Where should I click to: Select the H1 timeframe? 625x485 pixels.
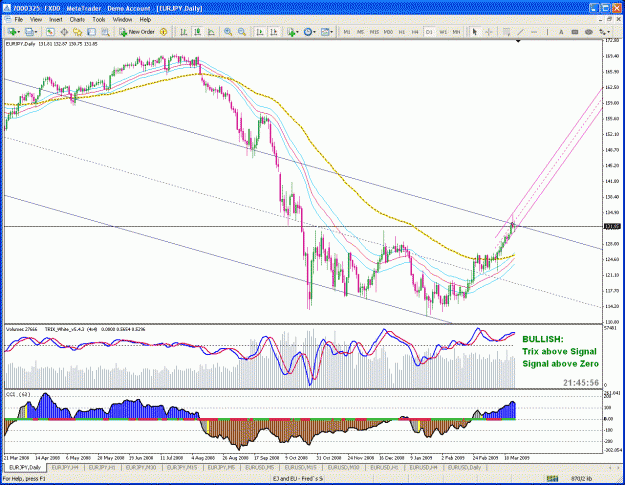point(402,32)
